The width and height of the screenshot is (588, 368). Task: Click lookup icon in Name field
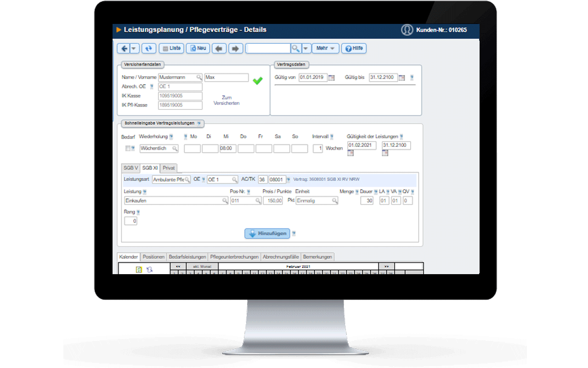(x=199, y=78)
